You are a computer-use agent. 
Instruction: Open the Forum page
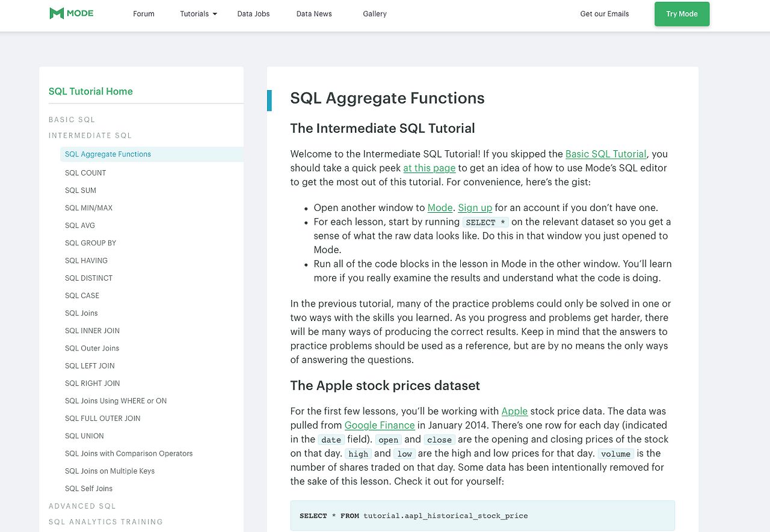144,14
